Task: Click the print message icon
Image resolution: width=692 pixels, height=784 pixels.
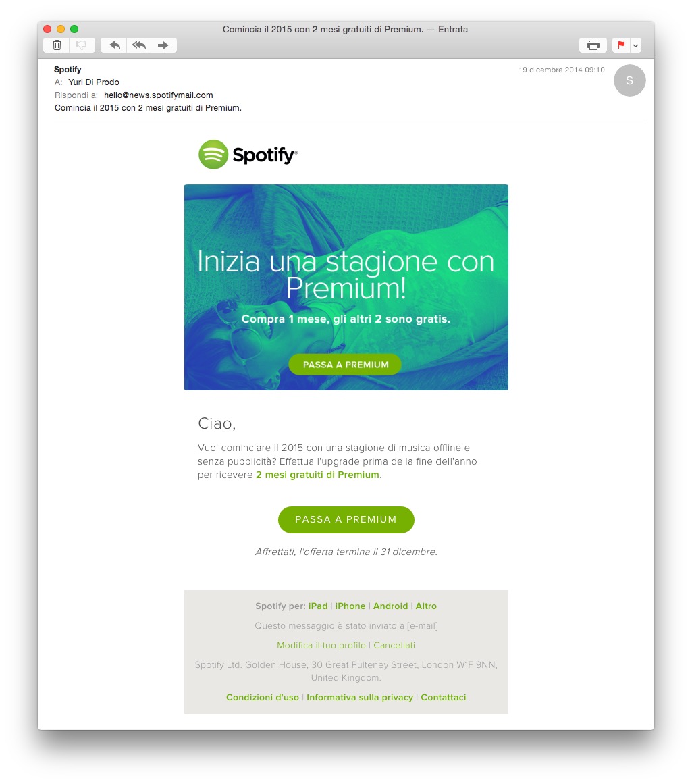Action: tap(593, 45)
